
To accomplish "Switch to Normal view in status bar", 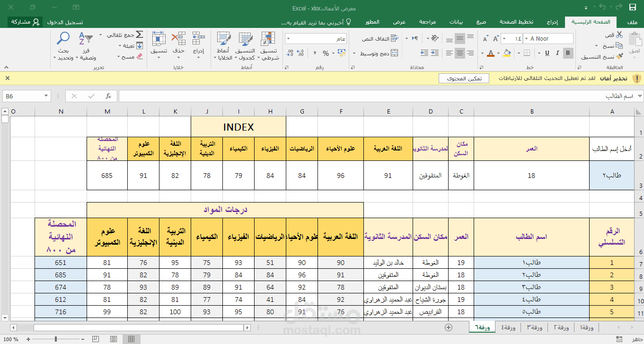I will (131, 339).
